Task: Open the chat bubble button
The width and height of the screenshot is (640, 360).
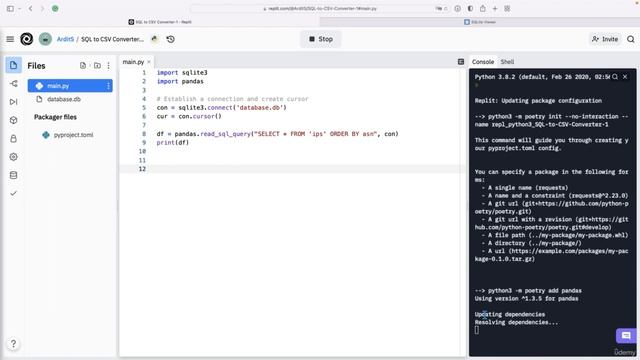Action: point(626,336)
